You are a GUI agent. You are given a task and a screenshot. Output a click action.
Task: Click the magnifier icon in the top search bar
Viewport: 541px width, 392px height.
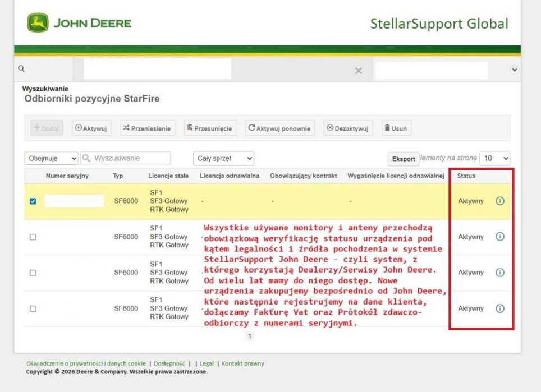[21, 68]
